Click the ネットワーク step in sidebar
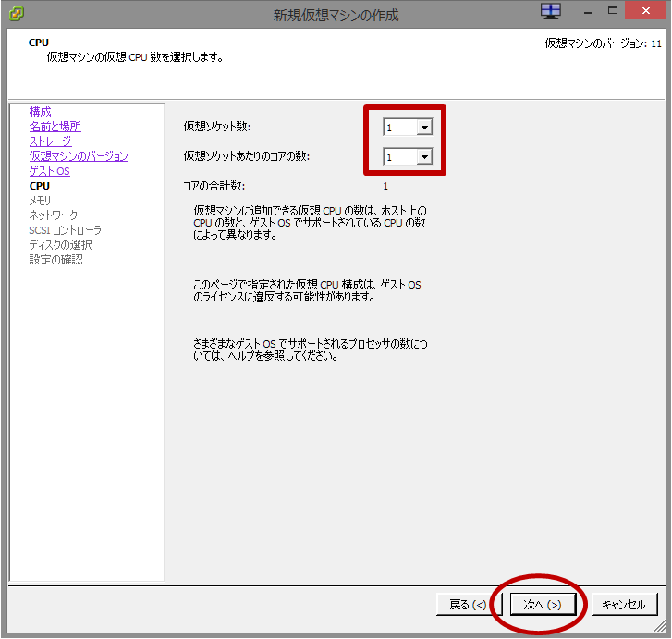Image resolution: width=672 pixels, height=639 pixels. pyautogui.click(x=53, y=215)
